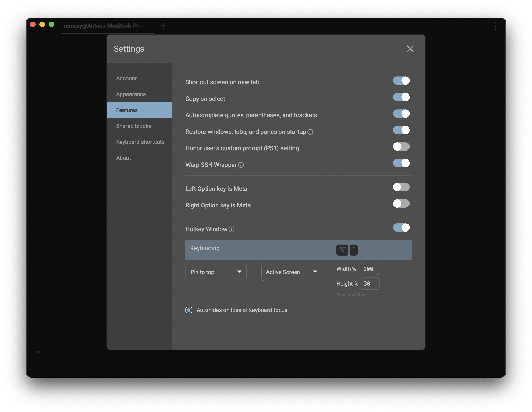The width and height of the screenshot is (532, 412).
Task: Select the ramzay@Antons-MacBook-Pro tab
Action: click(x=103, y=26)
